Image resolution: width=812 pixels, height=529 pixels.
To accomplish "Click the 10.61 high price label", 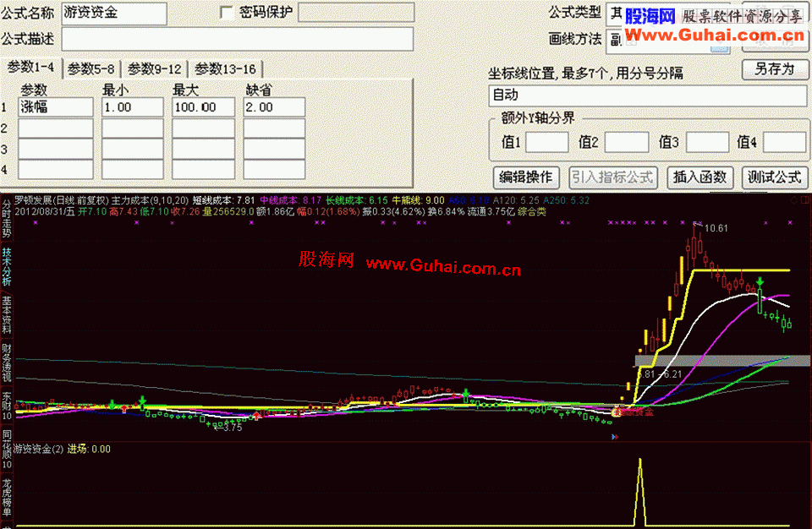I will (x=716, y=228).
